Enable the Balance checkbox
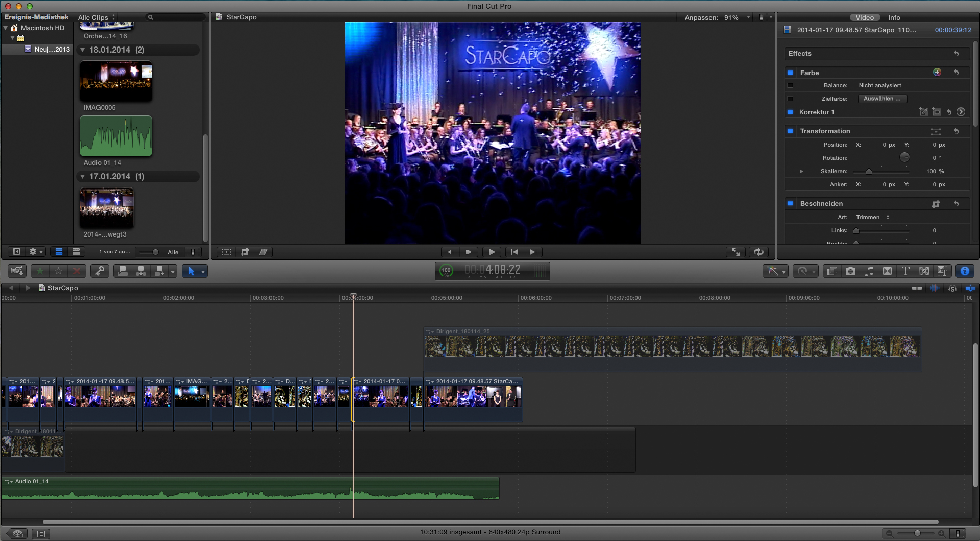The image size is (980, 541). (790, 85)
